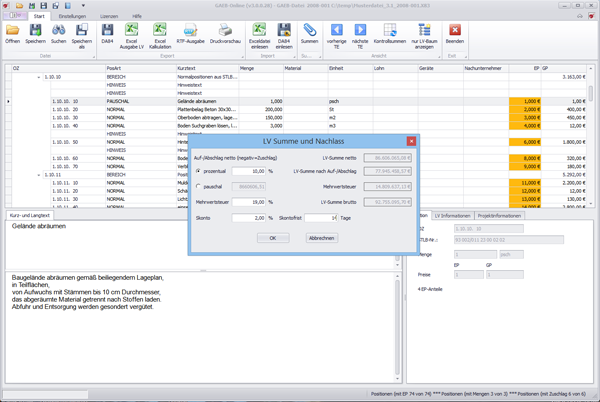Image resolution: width=600 pixels, height=402 pixels.
Task: Switch to LV Informationen tab
Action: tap(453, 216)
